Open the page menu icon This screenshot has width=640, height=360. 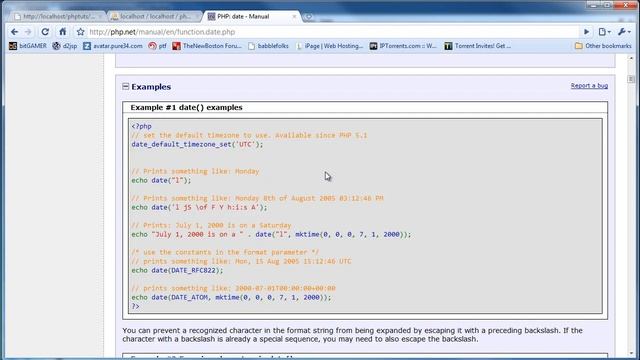click(x=604, y=32)
